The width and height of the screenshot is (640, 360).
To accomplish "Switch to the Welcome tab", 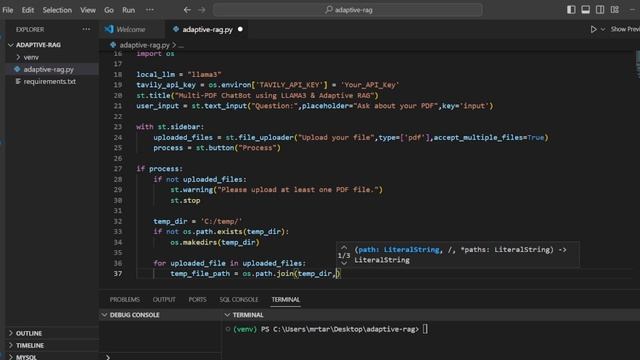I will pyautogui.click(x=131, y=29).
